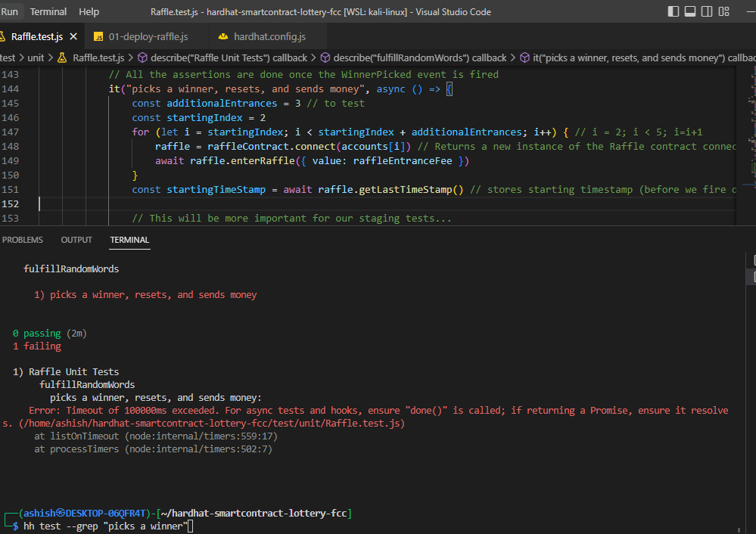Open describe("fulfillRandomWords") callback breadcrumb
The image size is (756, 534).
click(420, 57)
